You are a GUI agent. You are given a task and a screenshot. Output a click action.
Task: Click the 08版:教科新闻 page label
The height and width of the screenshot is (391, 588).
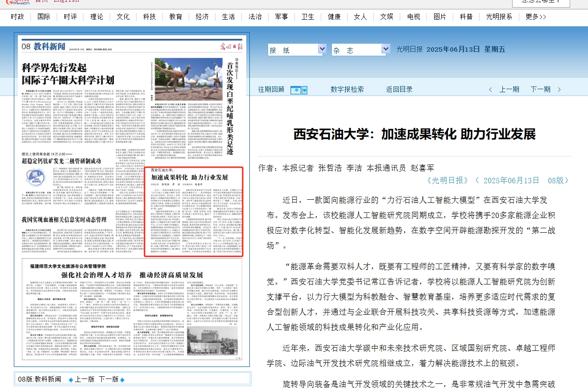[40, 379]
